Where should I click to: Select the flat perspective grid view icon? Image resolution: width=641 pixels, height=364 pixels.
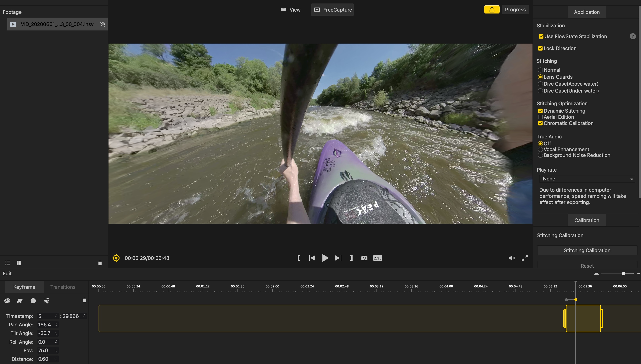46,301
